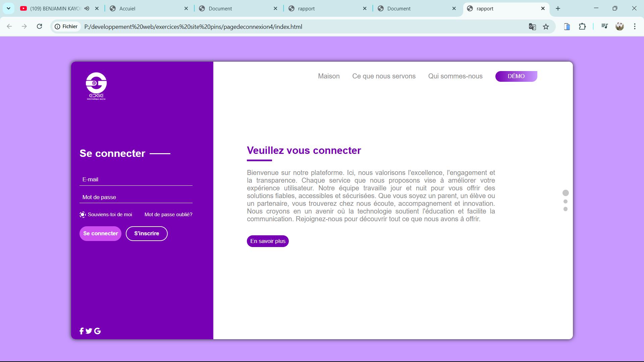Click the purple Se connecter button
Image resolution: width=644 pixels, height=362 pixels.
[100, 234]
